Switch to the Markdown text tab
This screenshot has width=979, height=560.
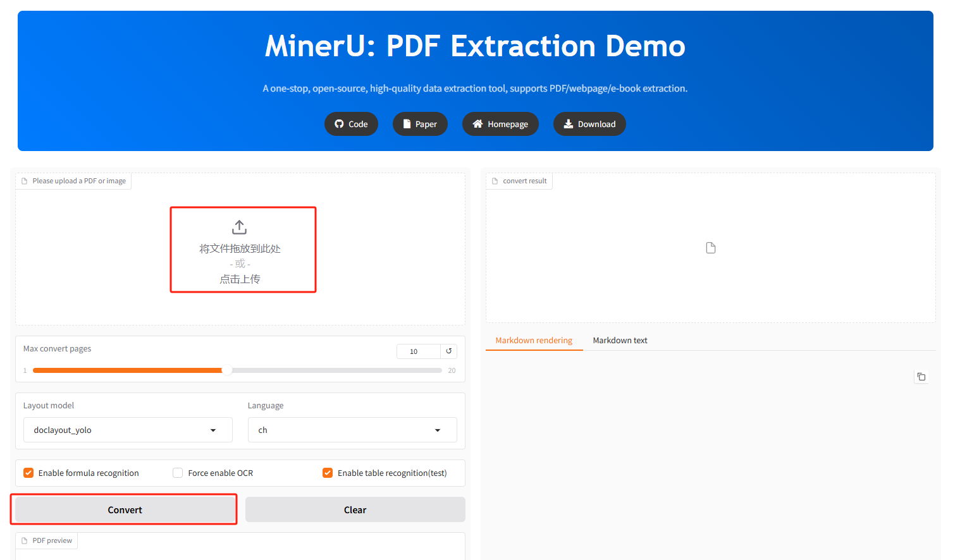(620, 340)
